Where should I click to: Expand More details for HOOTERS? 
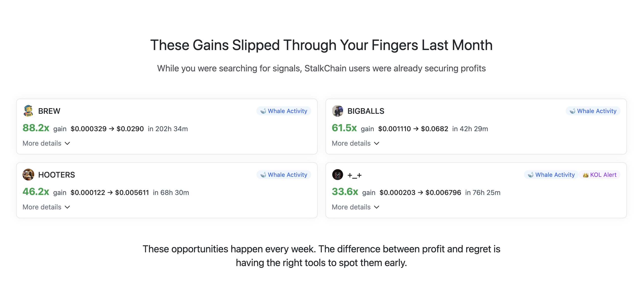pos(46,207)
